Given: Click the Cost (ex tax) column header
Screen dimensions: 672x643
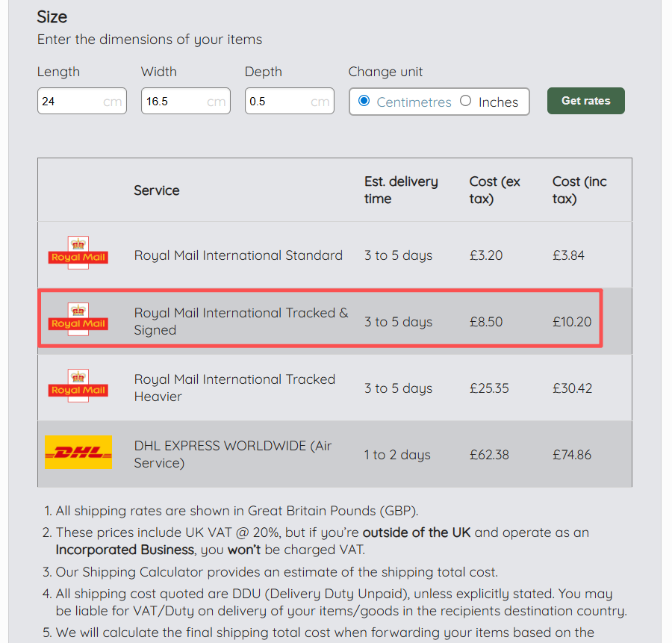Looking at the screenshot, I should pyautogui.click(x=494, y=190).
